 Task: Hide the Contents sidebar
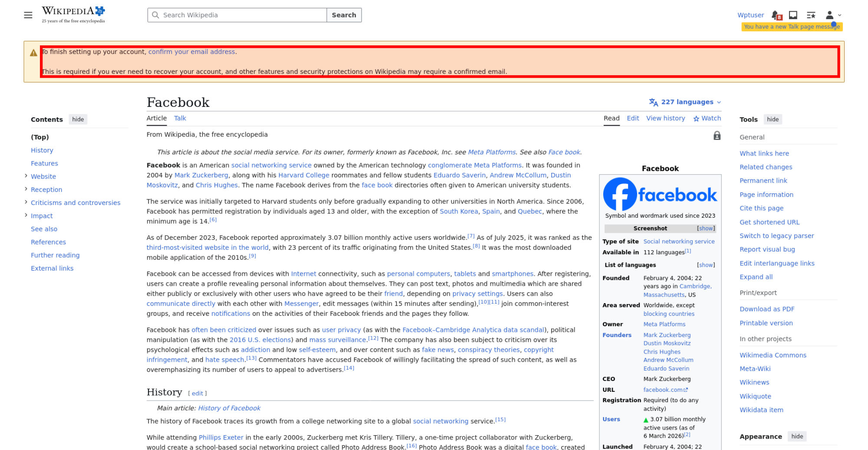click(x=78, y=119)
